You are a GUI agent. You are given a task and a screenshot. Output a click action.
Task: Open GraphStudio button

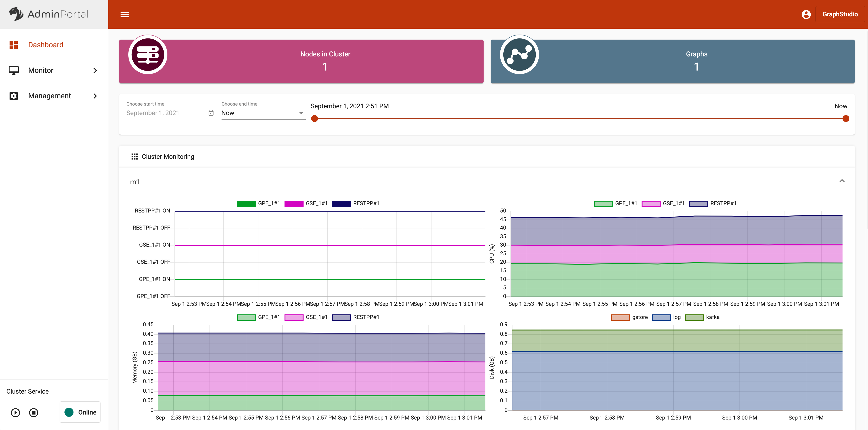click(840, 15)
